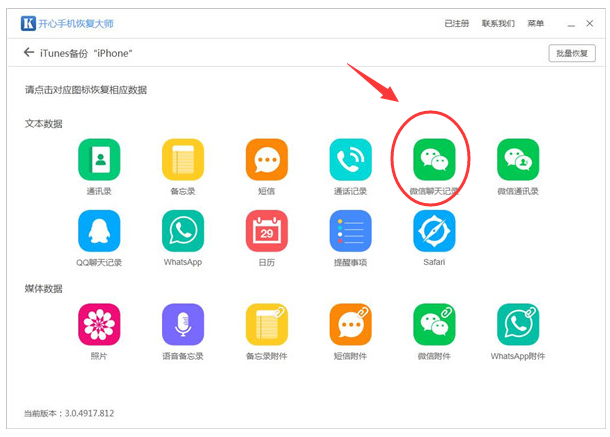Select the 微信附件 WeChat attachment icon
Screen dimensions: 610x437
tap(434, 324)
